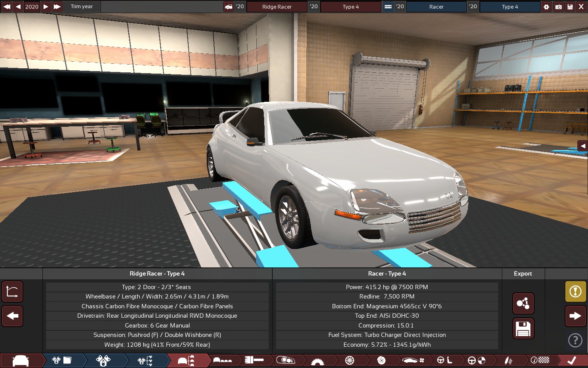Open the interior seats tab
Image resolution: width=588 pixels, height=368 pixels.
pyautogui.click(x=444, y=361)
